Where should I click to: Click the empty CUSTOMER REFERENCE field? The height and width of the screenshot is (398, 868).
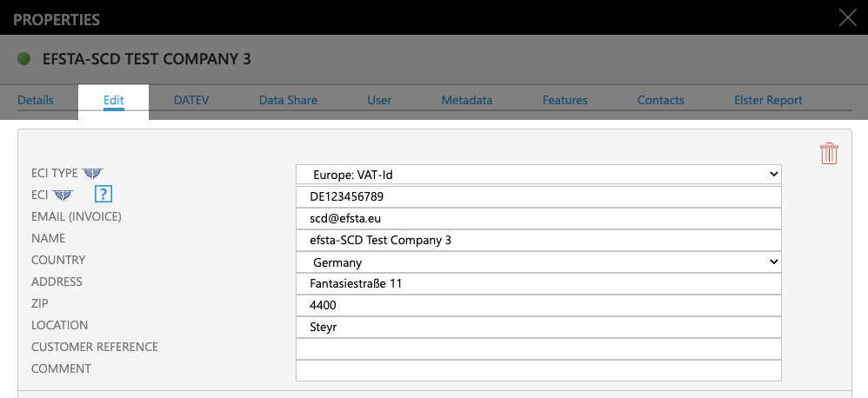click(538, 348)
